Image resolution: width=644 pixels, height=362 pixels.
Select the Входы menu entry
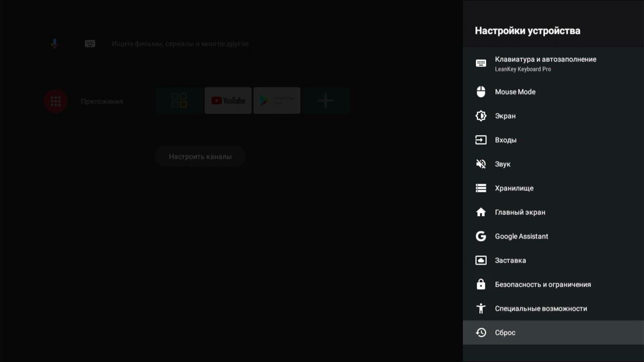coord(553,140)
